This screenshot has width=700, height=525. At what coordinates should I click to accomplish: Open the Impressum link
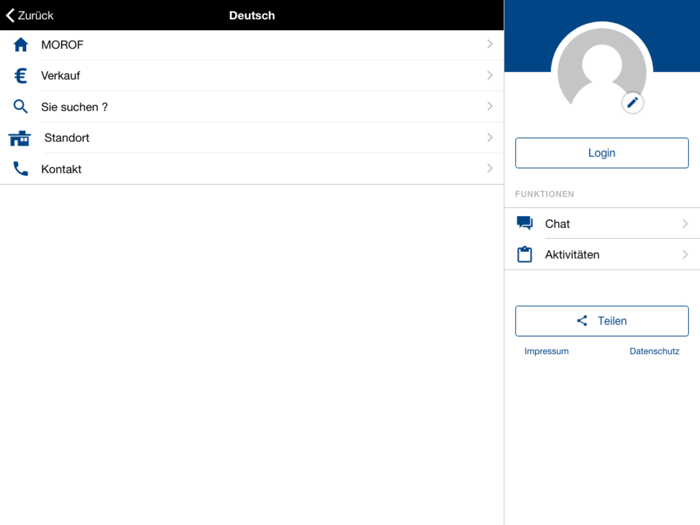coord(546,351)
